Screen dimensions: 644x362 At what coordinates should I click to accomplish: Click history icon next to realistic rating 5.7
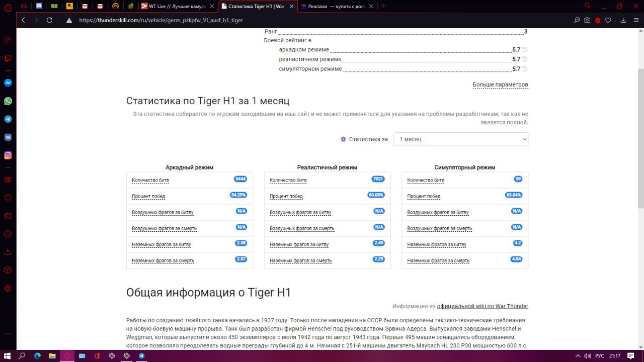tap(525, 59)
